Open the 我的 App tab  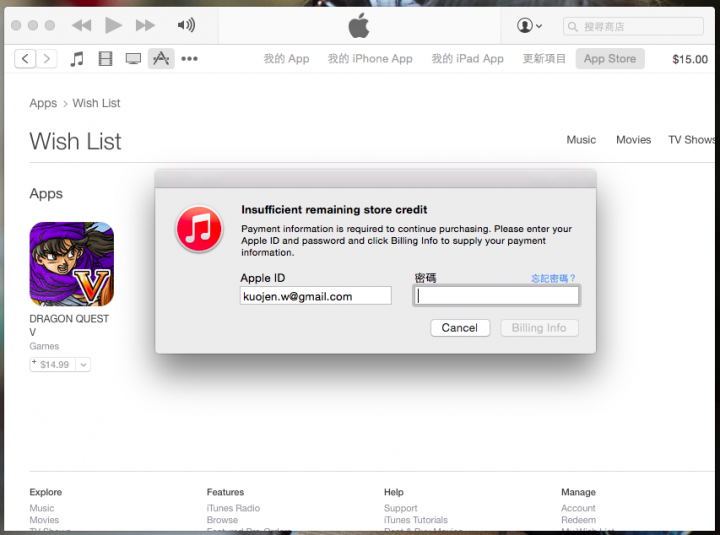click(x=286, y=59)
